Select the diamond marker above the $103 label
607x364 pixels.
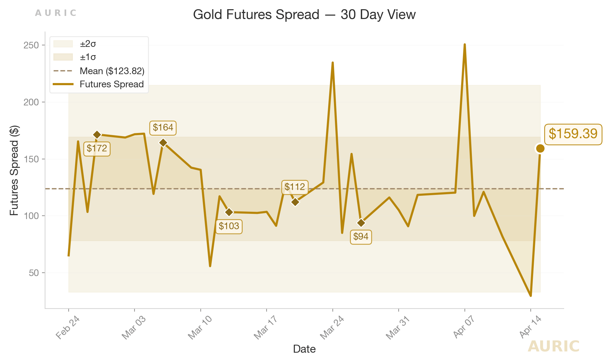pos(229,212)
